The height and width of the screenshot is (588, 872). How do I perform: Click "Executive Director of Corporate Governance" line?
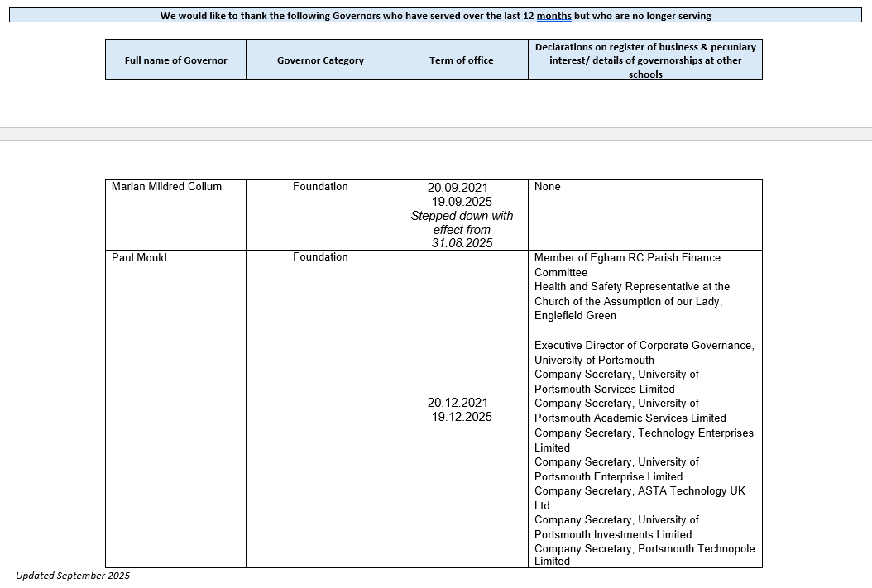click(644, 346)
